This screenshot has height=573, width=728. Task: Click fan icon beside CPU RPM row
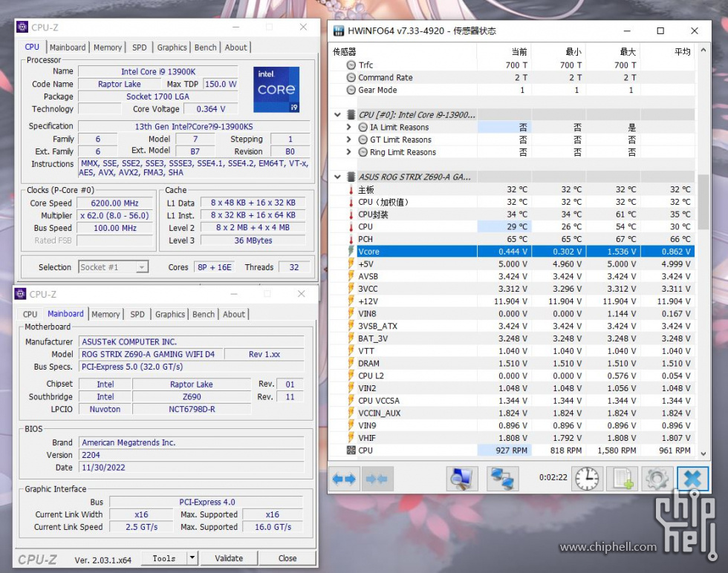pyautogui.click(x=351, y=450)
